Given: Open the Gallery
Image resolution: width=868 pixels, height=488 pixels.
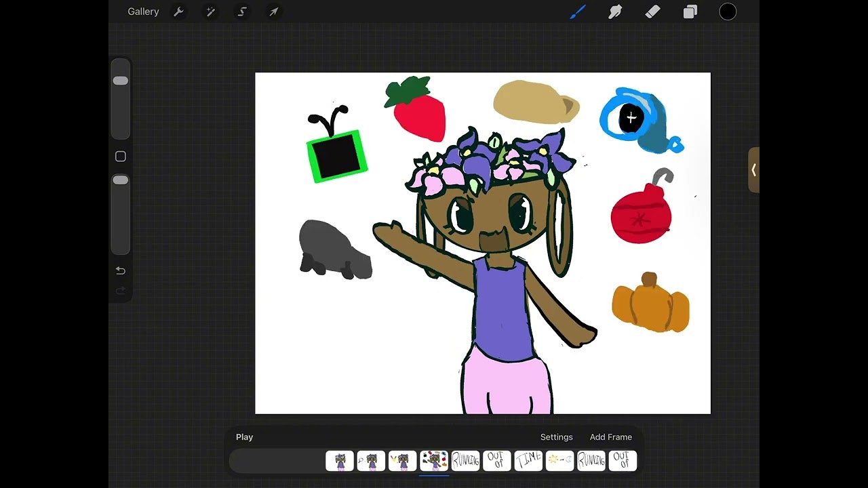Looking at the screenshot, I should click(x=143, y=12).
